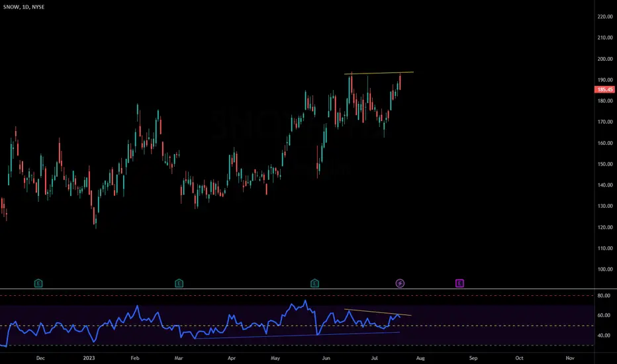Open the purple upcoming earnings marker
The width and height of the screenshot is (617, 364).
459,283
